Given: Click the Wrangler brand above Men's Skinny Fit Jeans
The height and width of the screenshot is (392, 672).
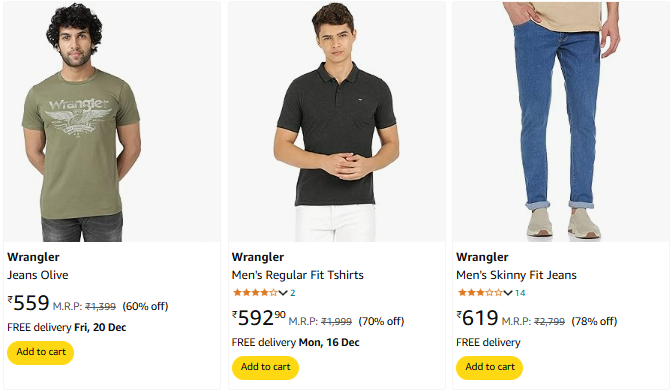Looking at the screenshot, I should [x=482, y=257].
